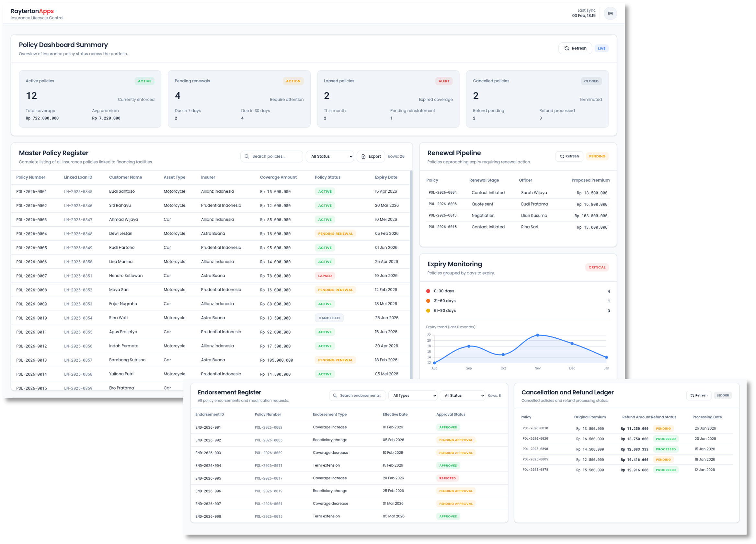The height and width of the screenshot is (544, 756).
Task: Click the Export download icon
Action: 363,156
